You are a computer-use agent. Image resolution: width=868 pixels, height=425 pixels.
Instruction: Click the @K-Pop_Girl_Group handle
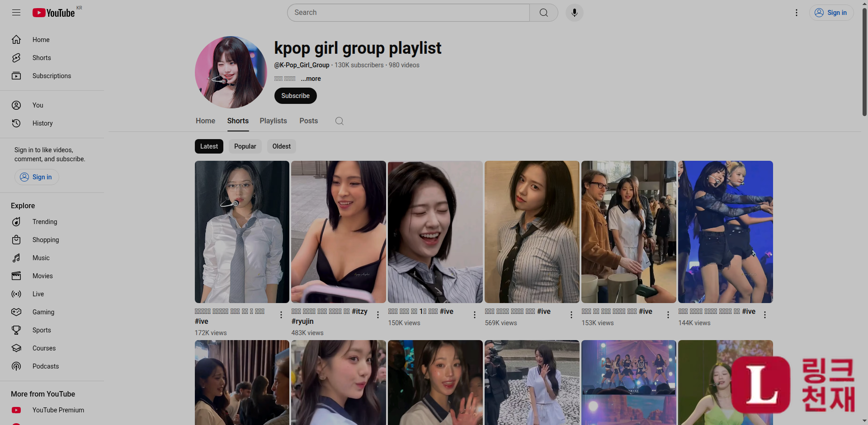[x=302, y=65]
